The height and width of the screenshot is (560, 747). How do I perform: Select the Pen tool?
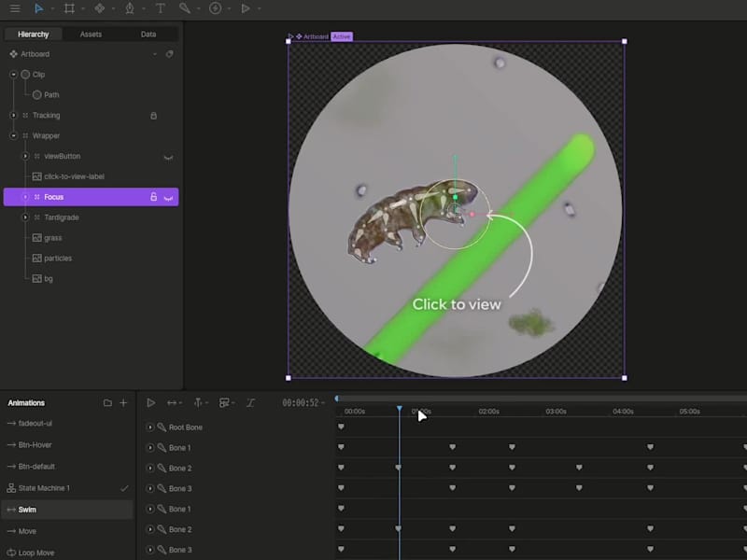pyautogui.click(x=130, y=8)
